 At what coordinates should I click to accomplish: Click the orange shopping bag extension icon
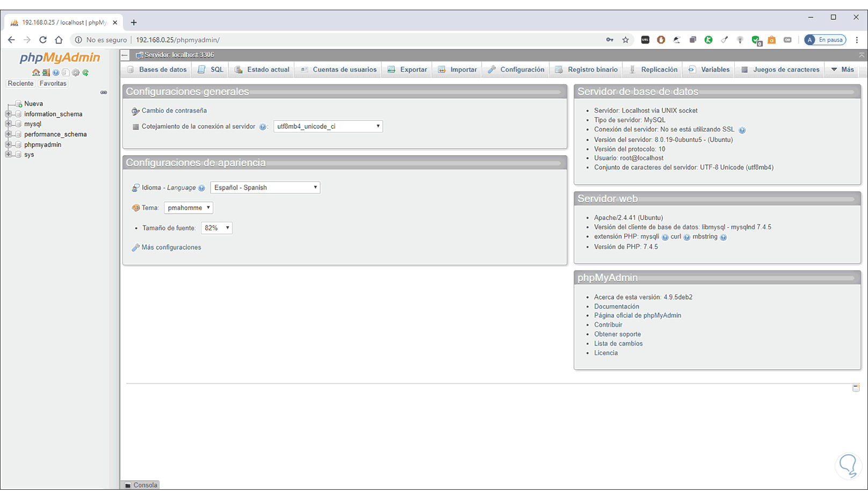(x=772, y=40)
